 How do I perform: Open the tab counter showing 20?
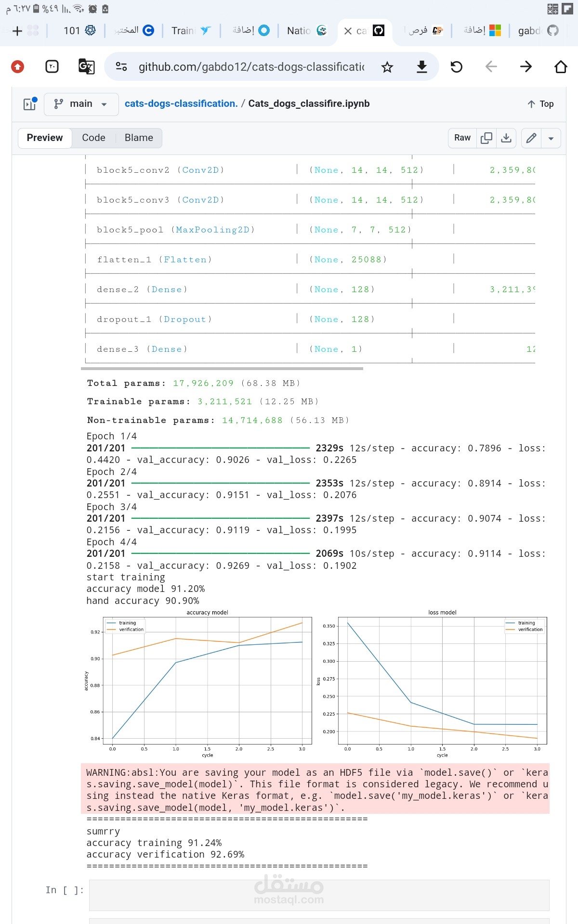click(52, 66)
